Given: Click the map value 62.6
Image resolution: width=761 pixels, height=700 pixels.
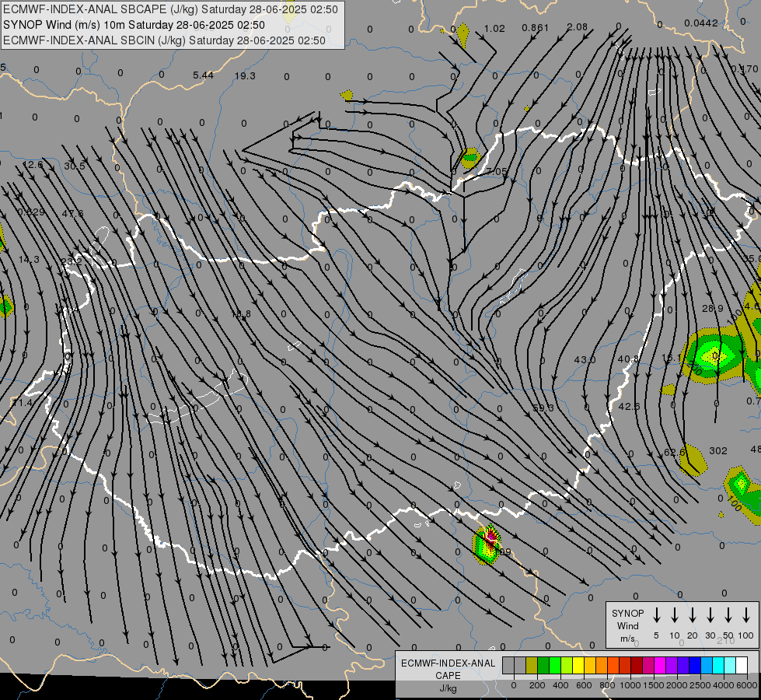Looking at the screenshot, I should click(674, 452).
